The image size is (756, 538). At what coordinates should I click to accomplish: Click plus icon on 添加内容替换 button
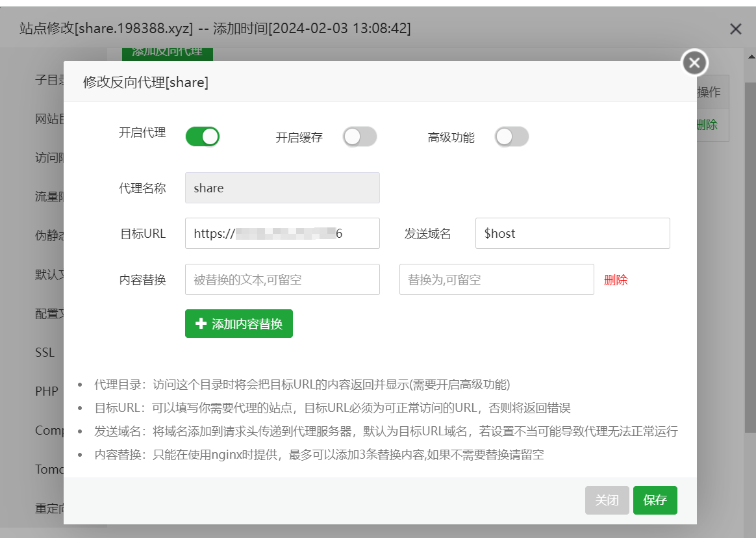(x=201, y=324)
